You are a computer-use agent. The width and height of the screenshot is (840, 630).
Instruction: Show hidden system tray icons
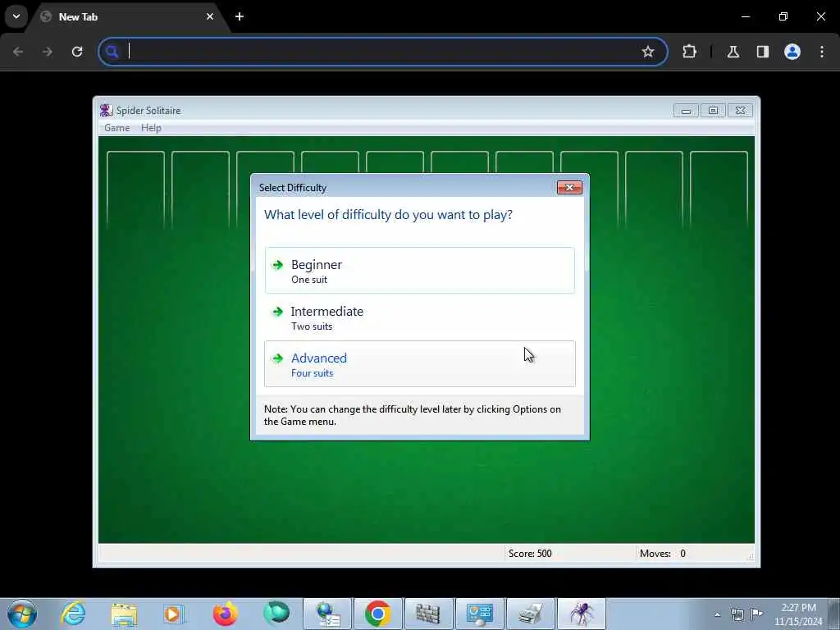coord(717,614)
